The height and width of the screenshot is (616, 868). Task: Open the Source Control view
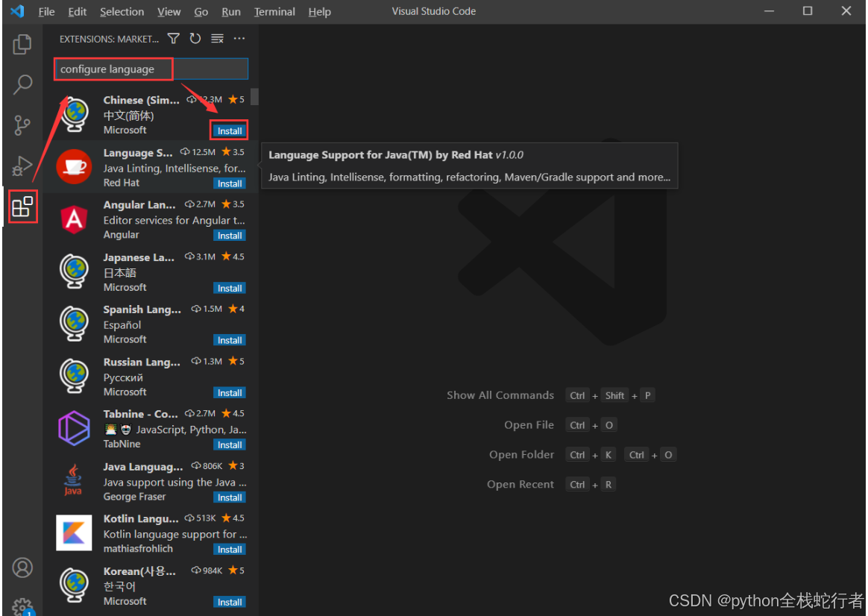[22, 125]
